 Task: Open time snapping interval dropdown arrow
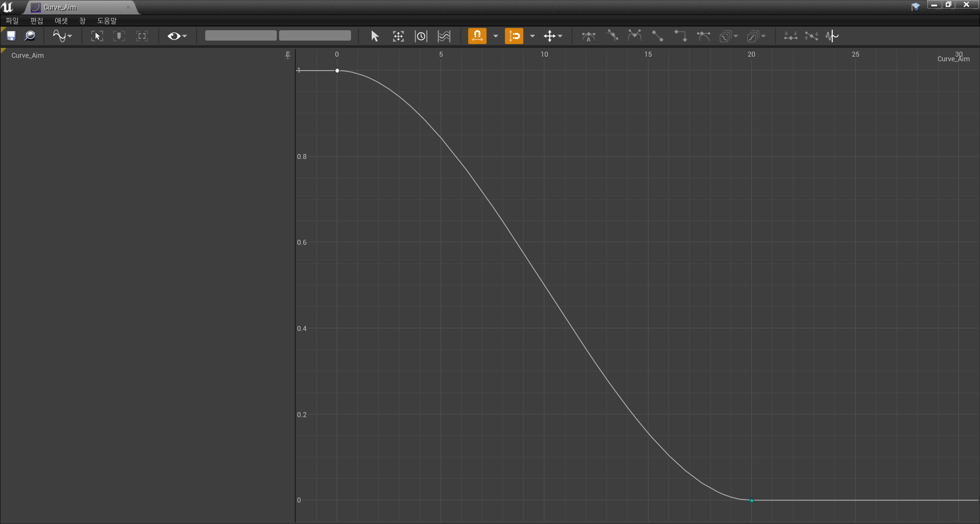[x=496, y=36]
